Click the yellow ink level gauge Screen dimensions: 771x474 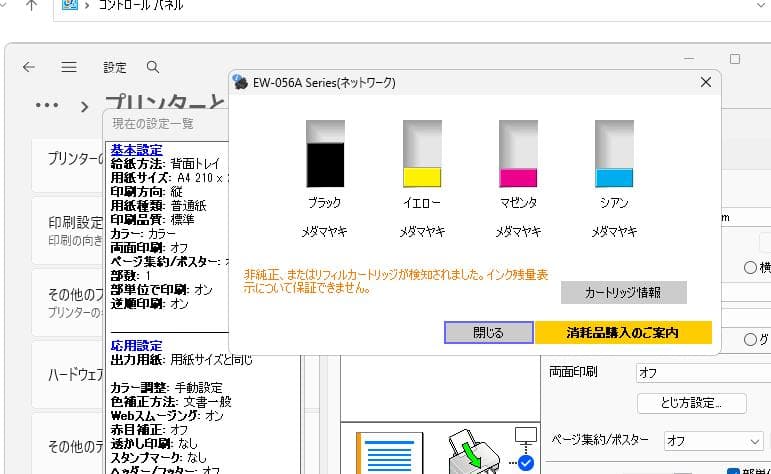click(x=422, y=153)
